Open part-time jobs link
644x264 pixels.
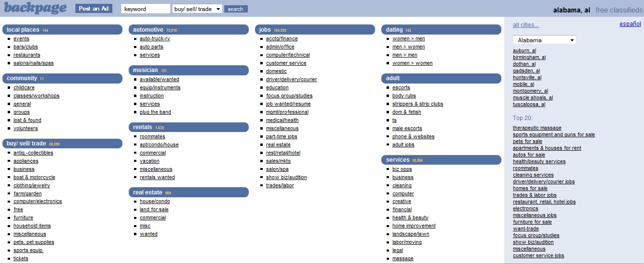[x=281, y=137]
